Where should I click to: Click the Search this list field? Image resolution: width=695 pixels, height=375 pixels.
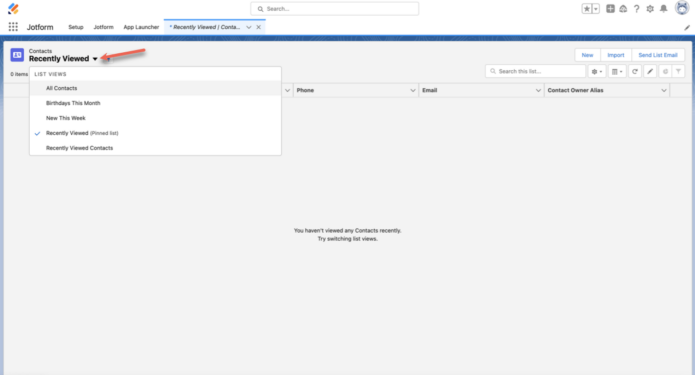coord(535,71)
